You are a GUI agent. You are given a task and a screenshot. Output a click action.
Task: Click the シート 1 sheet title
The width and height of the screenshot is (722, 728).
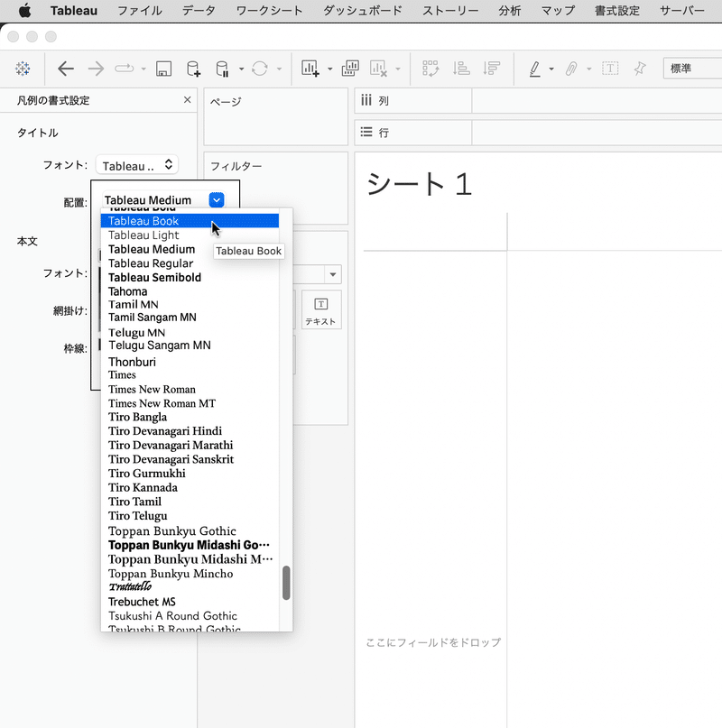[x=419, y=184]
